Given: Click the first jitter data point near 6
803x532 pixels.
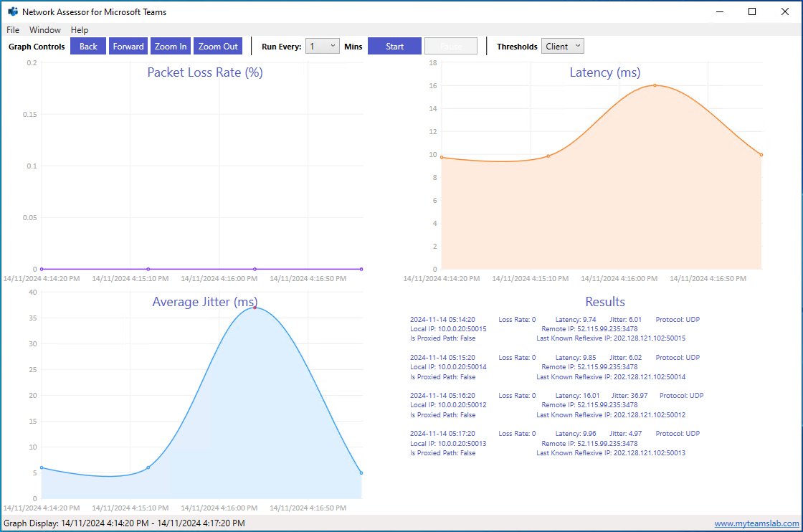Looking at the screenshot, I should pyautogui.click(x=42, y=467).
